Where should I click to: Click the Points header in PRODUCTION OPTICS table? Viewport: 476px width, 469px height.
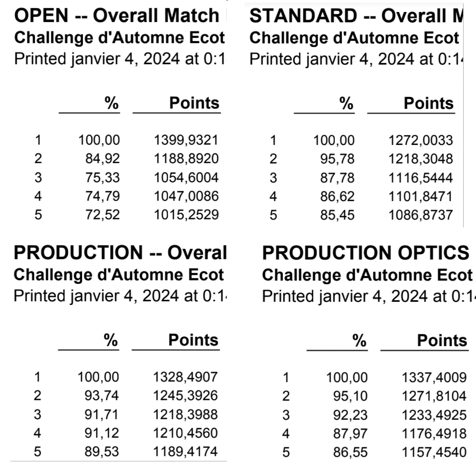click(442, 340)
